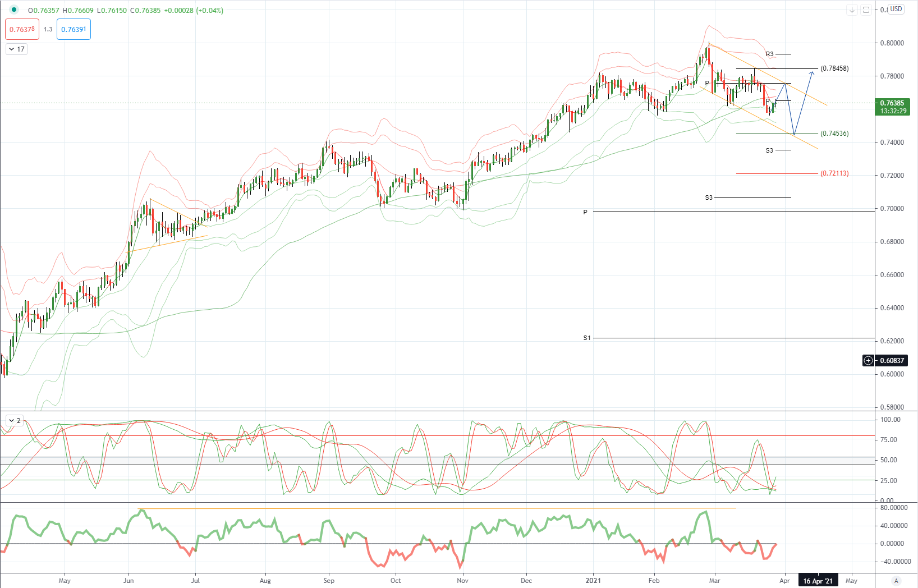Click the green market status dot
Screen dimensions: 918x588
click(14, 10)
